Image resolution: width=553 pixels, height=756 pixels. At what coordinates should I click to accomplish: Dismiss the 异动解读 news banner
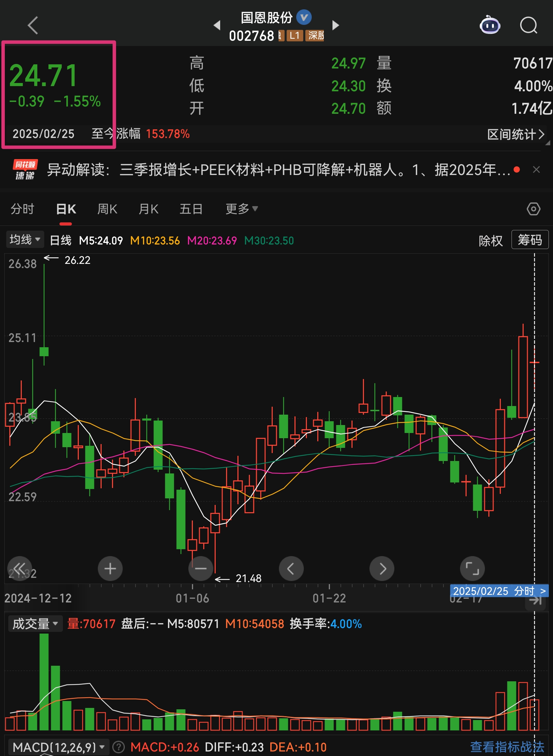(536, 169)
